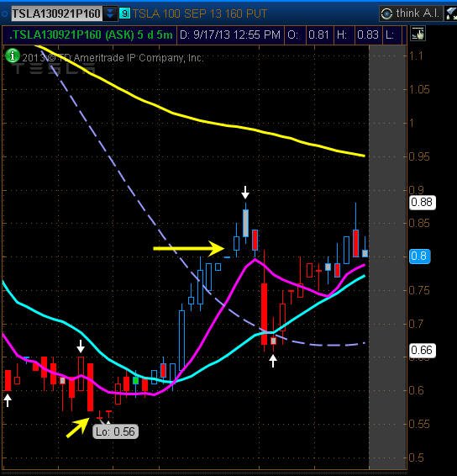Click the think A.I. circular logo icon
Screen dimensions: 457x476
[386, 13]
